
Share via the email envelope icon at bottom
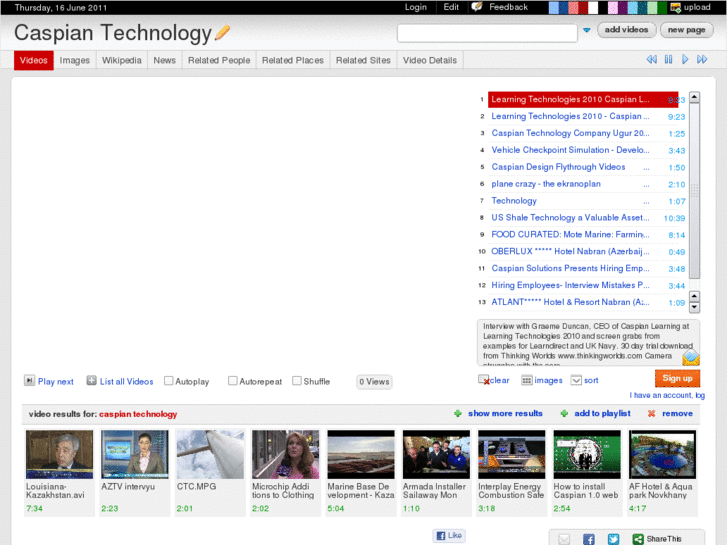tap(564, 539)
